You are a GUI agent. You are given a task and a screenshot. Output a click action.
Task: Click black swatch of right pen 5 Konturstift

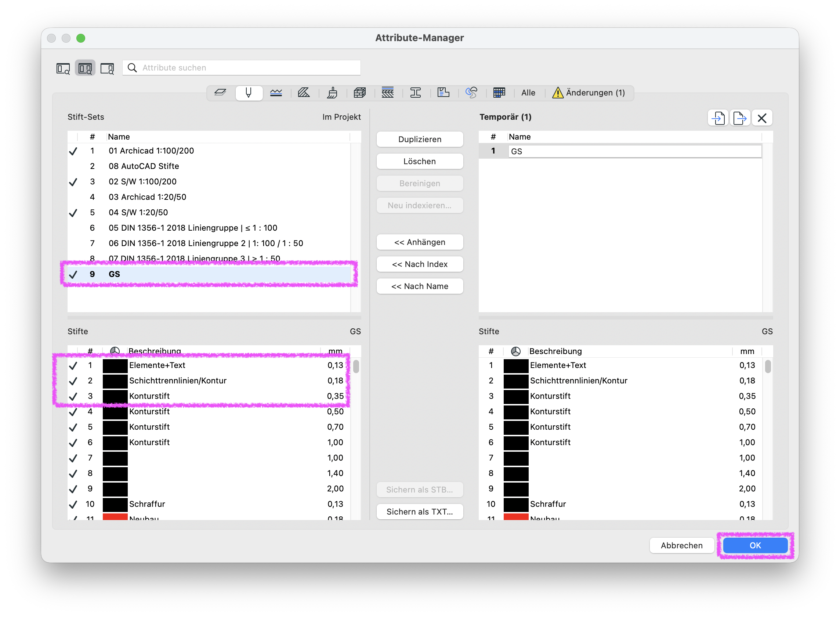coord(516,427)
